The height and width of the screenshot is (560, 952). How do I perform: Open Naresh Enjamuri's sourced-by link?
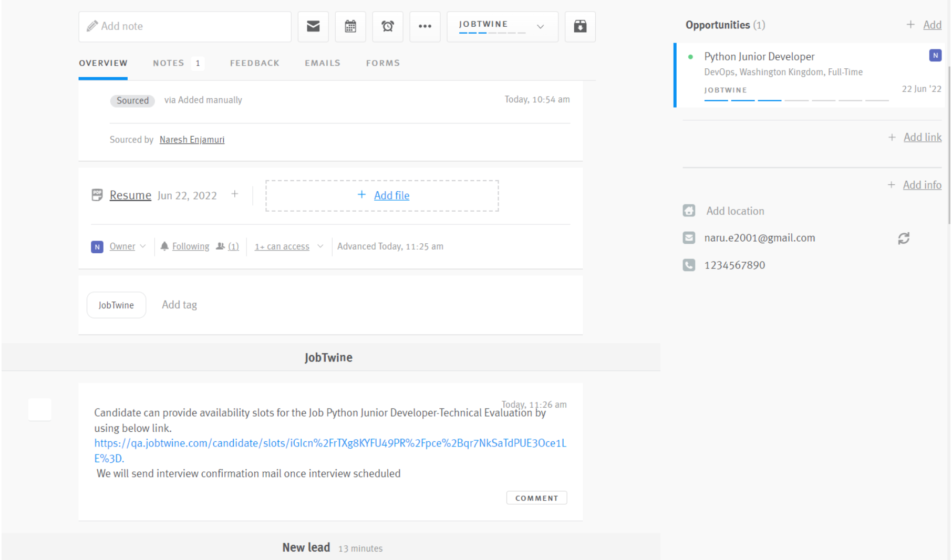192,139
